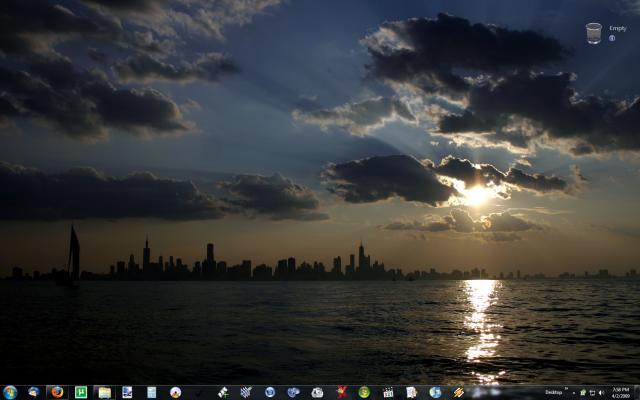Viewport: 640px width, 400px height.
Task: Open the satellite-shaped taskbar icon
Action: pyautogui.click(x=223, y=393)
